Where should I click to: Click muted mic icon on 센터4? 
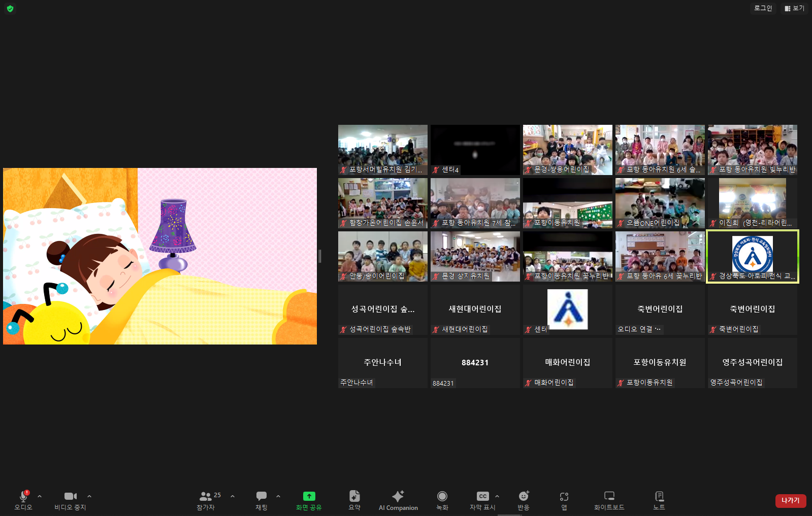click(x=436, y=170)
